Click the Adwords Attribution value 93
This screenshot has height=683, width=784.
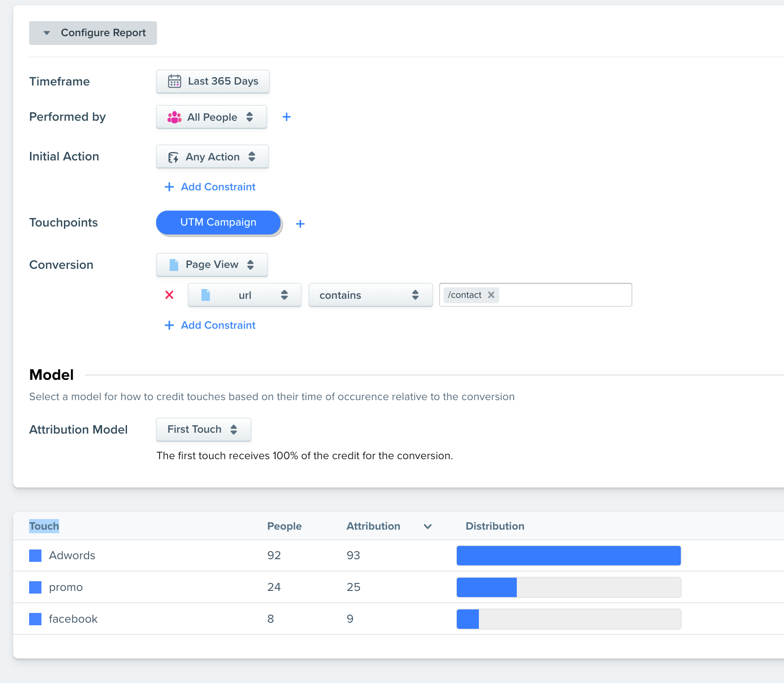click(354, 556)
